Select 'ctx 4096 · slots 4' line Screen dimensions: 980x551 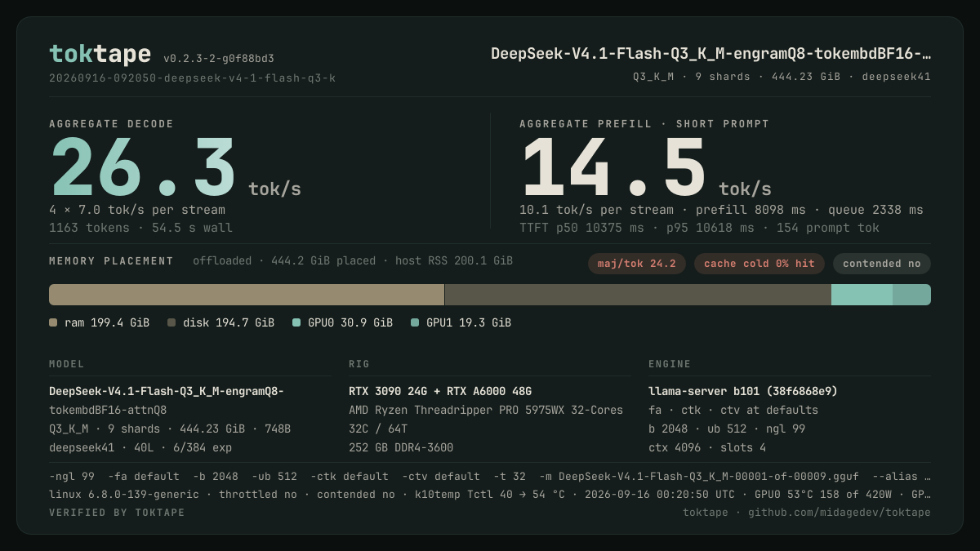(x=707, y=447)
